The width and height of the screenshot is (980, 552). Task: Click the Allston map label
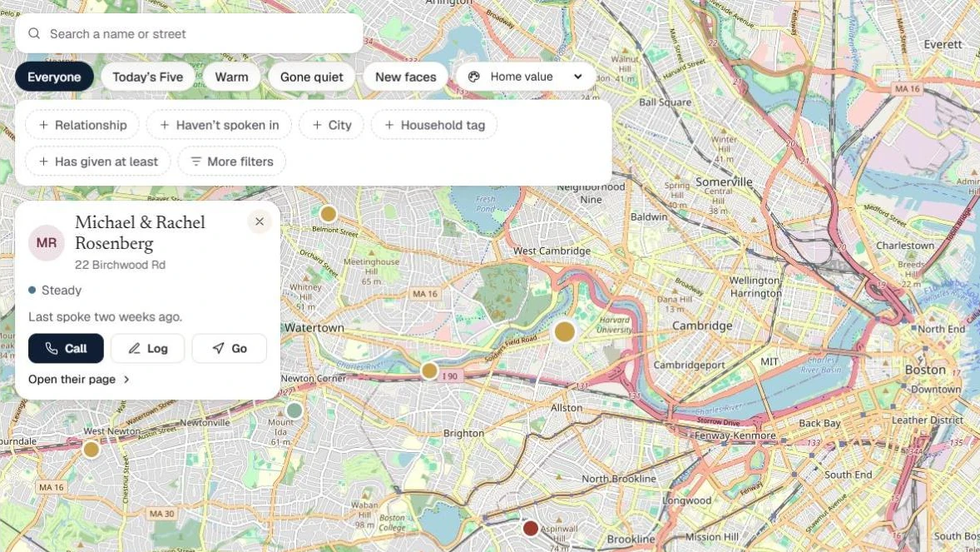[x=567, y=407]
